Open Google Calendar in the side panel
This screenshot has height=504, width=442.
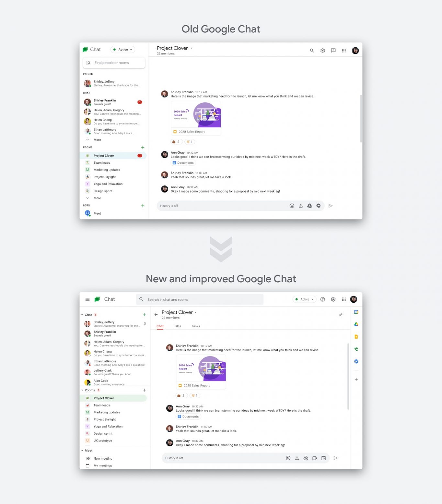(356, 312)
